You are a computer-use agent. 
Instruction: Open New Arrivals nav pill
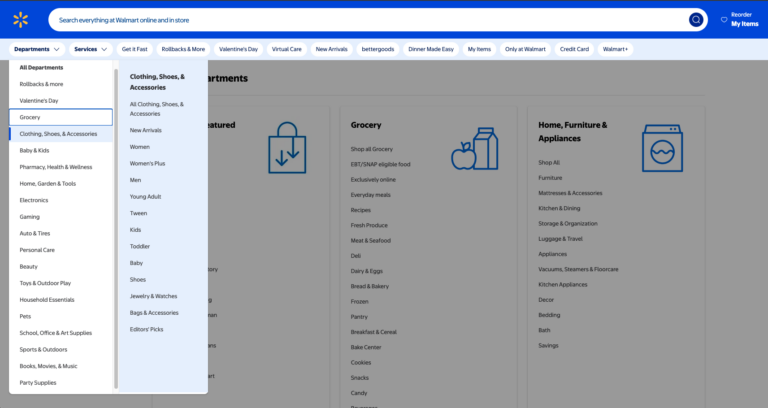pyautogui.click(x=332, y=49)
